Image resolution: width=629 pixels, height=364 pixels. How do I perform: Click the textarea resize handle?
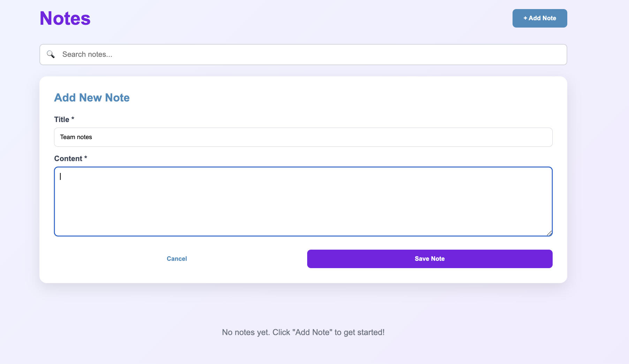[549, 233]
